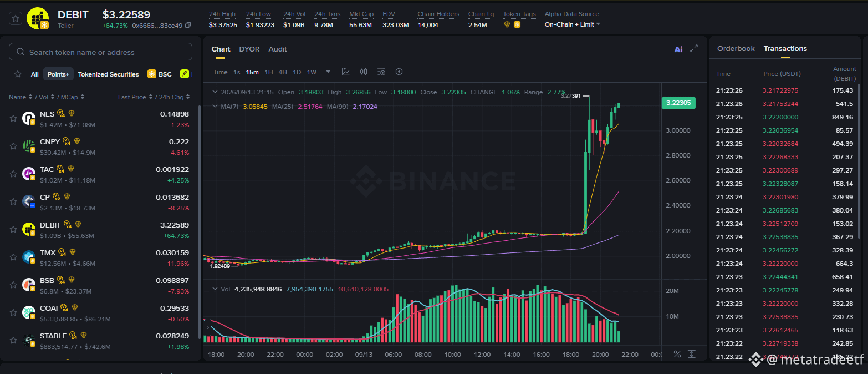Expand the chart to fullscreen
868x374 pixels.
point(694,49)
